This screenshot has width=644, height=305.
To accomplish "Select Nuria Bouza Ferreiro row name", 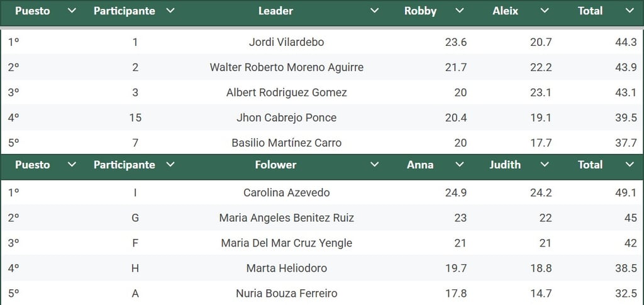I will click(286, 294).
